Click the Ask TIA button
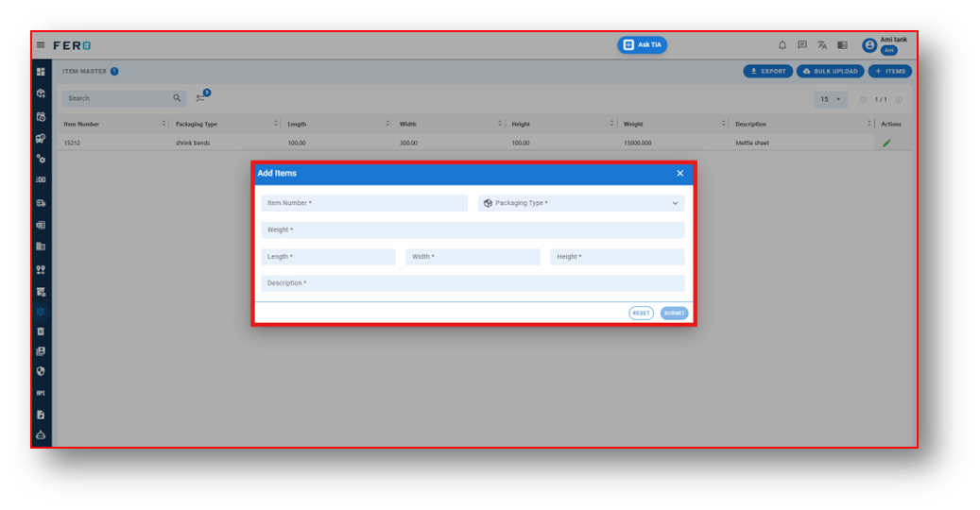 (x=642, y=45)
